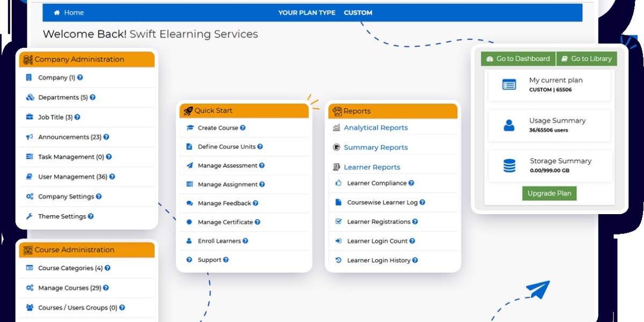This screenshot has width=644, height=322.
Task: Open Departments (5) link
Action: [x=63, y=97]
